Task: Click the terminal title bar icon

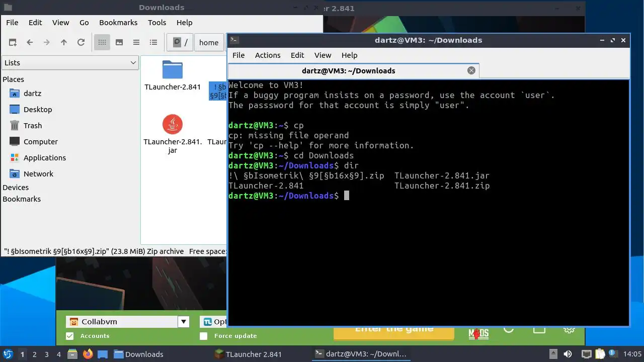Action: click(x=234, y=40)
